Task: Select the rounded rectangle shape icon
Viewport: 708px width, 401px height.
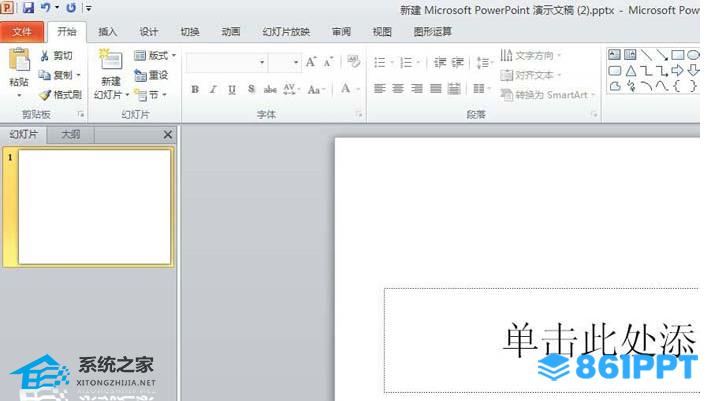Action: tap(615, 70)
